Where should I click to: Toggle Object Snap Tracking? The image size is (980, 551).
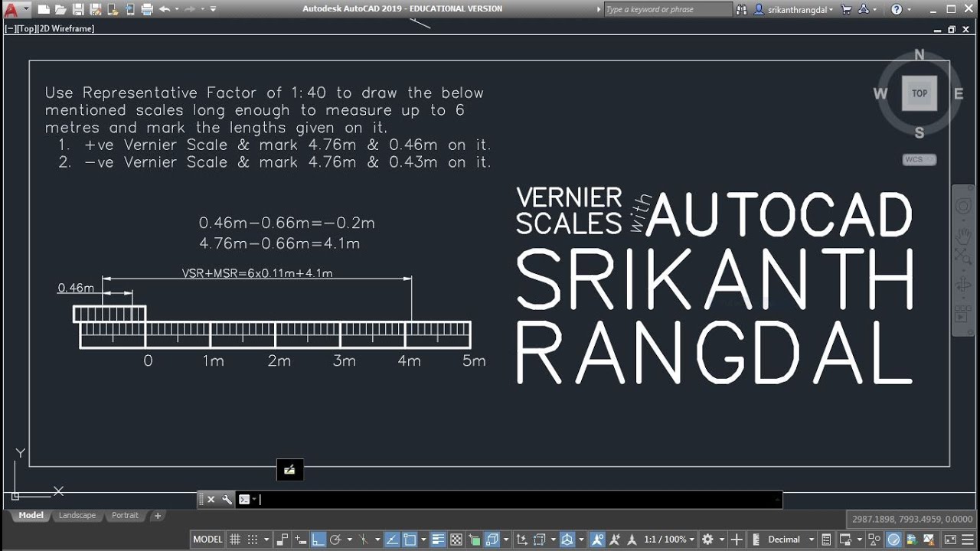pos(391,540)
